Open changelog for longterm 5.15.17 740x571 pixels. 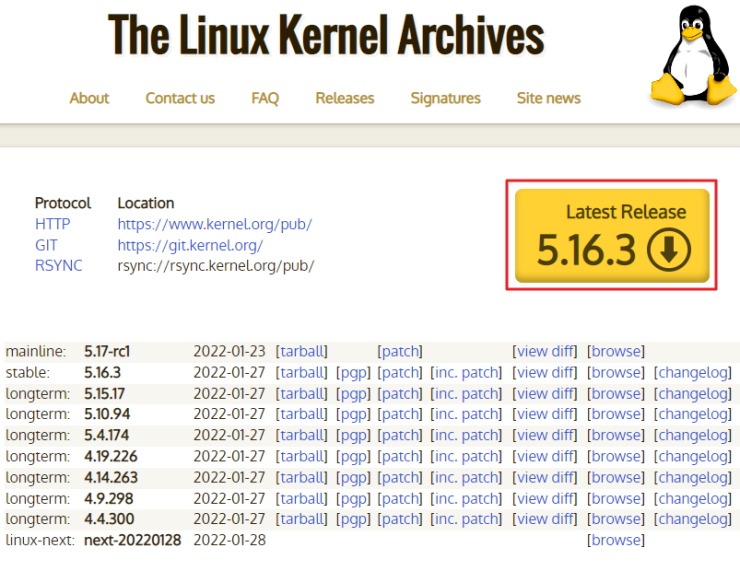(x=693, y=394)
